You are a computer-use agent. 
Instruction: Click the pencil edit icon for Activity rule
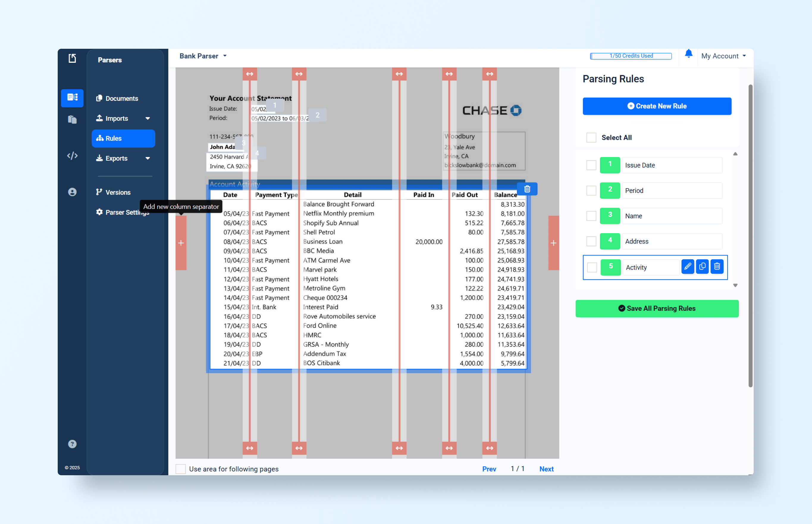[x=687, y=266]
